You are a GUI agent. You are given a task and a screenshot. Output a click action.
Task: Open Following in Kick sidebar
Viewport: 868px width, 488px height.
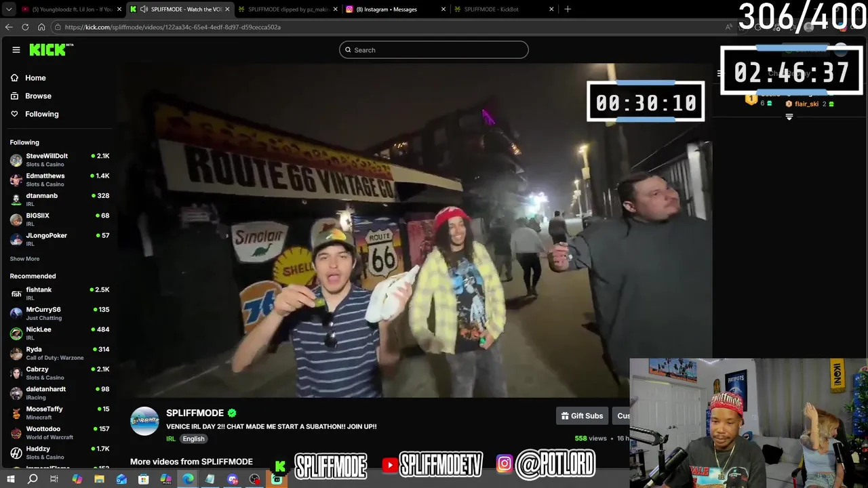pyautogui.click(x=35, y=114)
